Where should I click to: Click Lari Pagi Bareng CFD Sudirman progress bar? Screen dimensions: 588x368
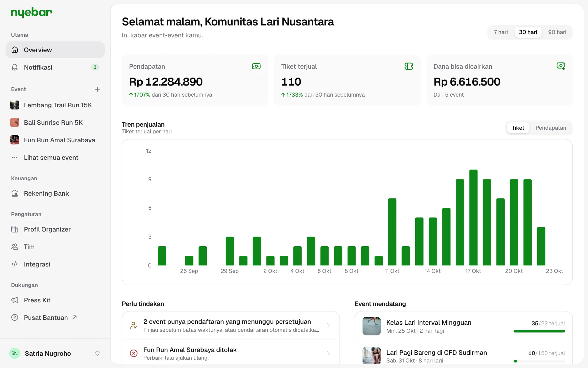point(539,361)
